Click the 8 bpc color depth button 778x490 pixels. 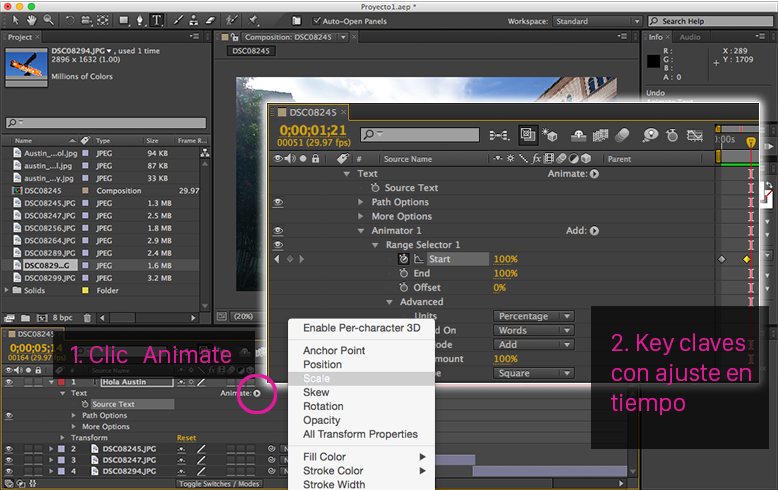pos(63,318)
